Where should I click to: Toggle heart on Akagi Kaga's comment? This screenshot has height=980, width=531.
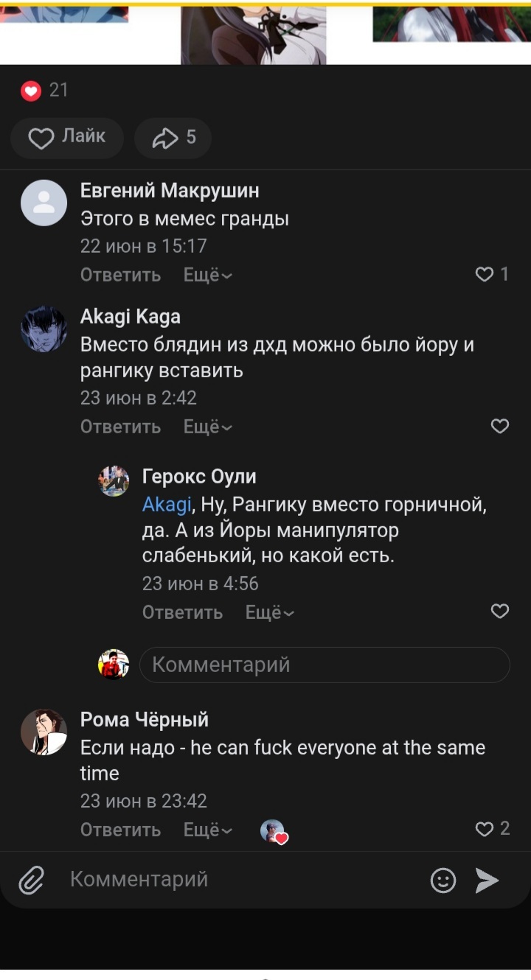coord(500,427)
